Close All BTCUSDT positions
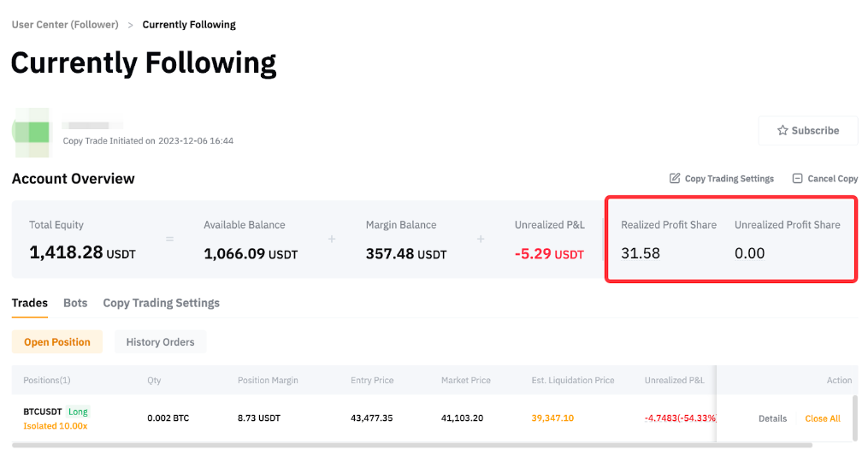868x468 pixels. (x=823, y=418)
